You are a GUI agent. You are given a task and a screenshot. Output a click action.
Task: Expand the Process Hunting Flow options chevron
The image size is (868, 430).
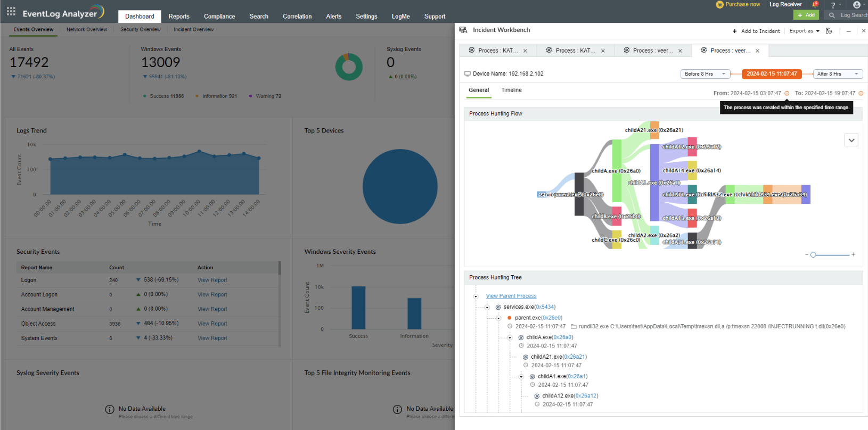[851, 140]
